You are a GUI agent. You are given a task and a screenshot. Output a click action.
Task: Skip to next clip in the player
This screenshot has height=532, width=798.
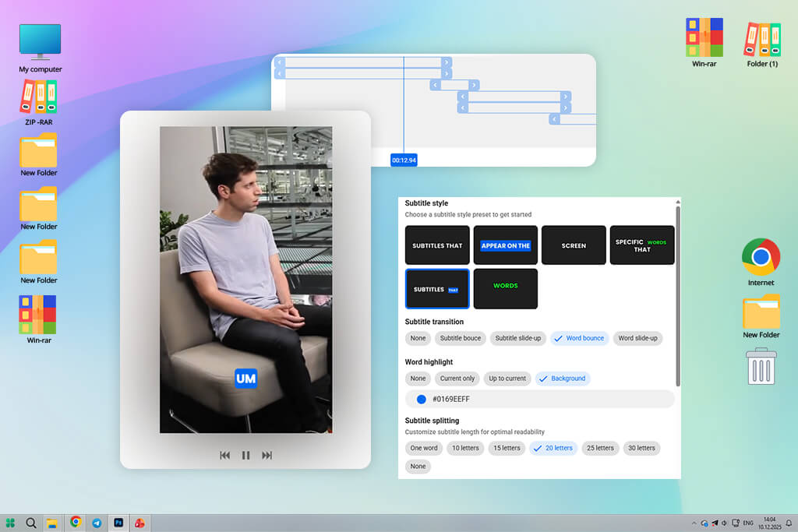(267, 455)
